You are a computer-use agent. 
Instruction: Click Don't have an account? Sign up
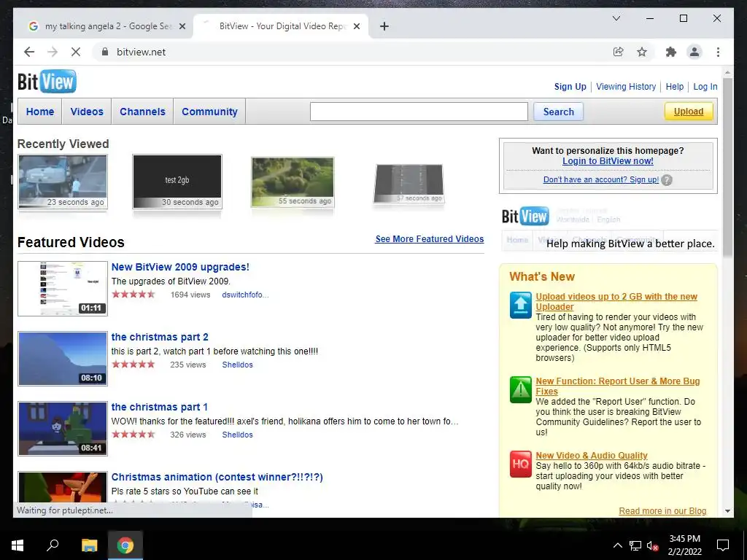[x=601, y=179]
